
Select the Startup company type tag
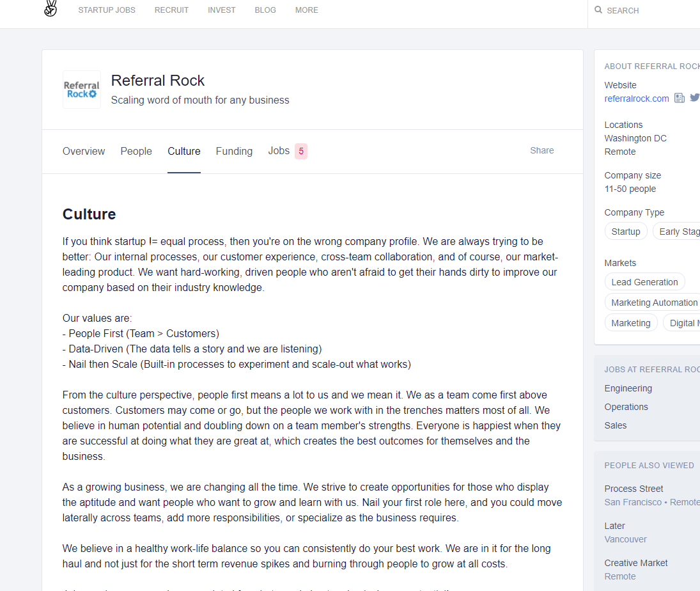pos(625,232)
